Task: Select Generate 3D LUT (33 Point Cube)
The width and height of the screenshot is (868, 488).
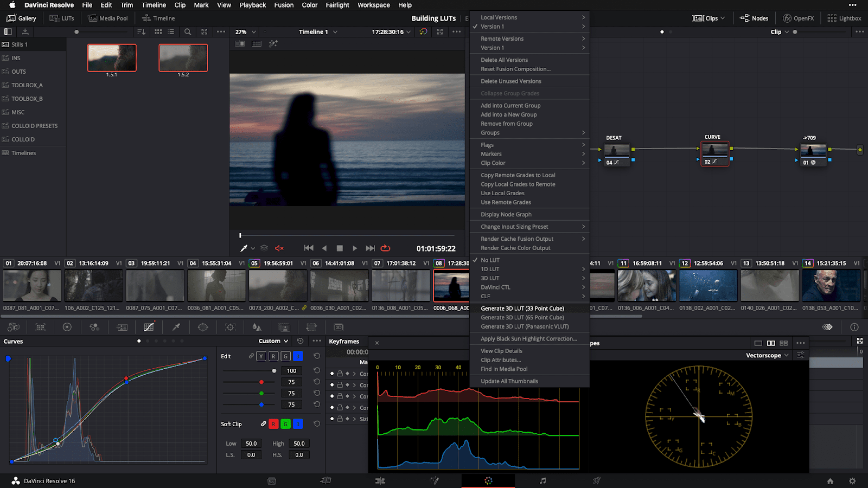Action: click(522, 308)
